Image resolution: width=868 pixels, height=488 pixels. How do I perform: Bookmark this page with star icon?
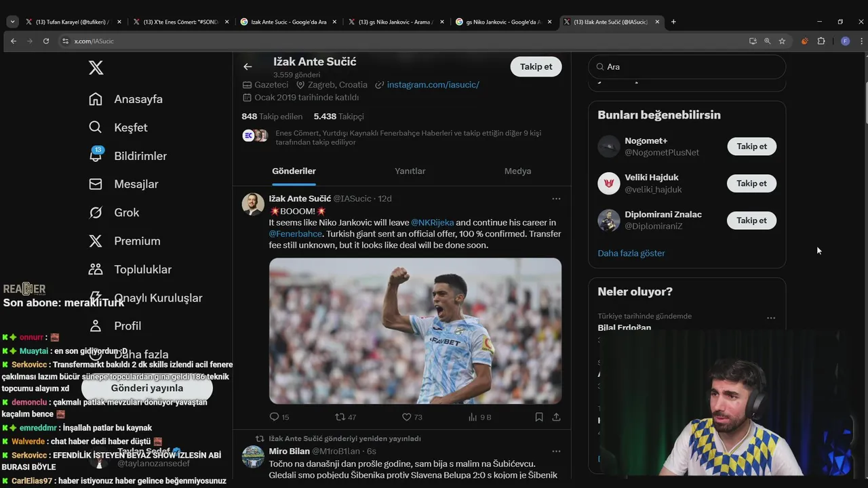click(782, 41)
